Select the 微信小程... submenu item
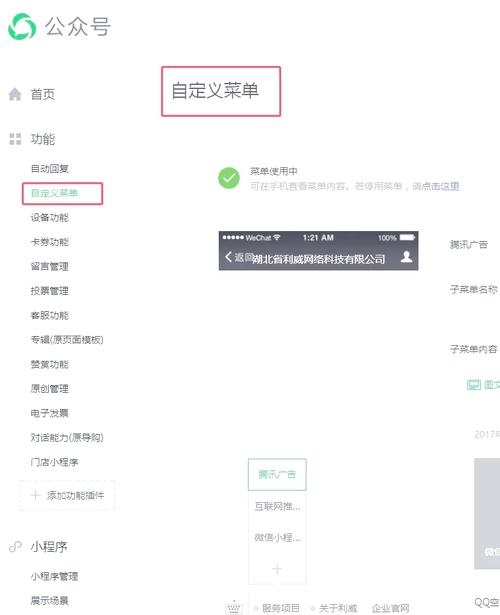 tap(277, 537)
